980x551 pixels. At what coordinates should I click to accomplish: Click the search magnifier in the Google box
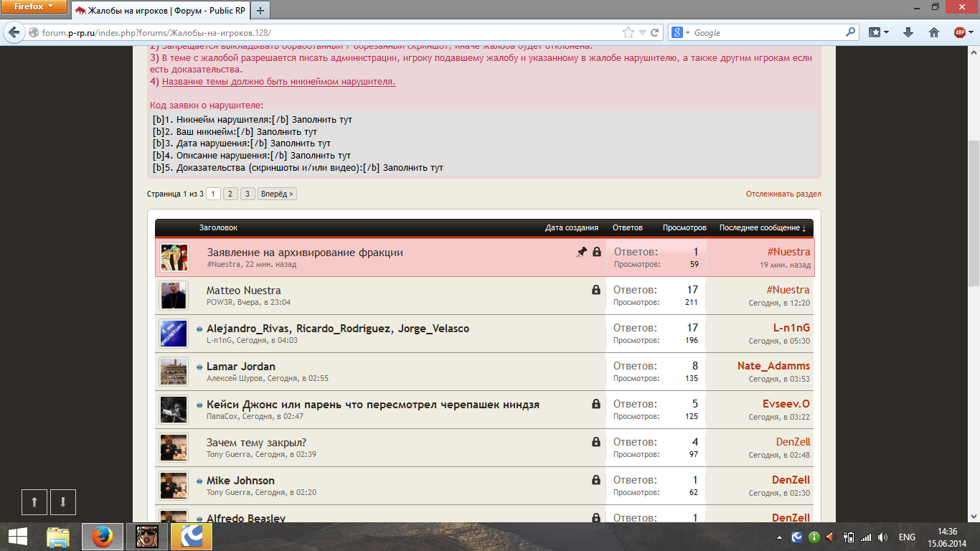tap(851, 32)
